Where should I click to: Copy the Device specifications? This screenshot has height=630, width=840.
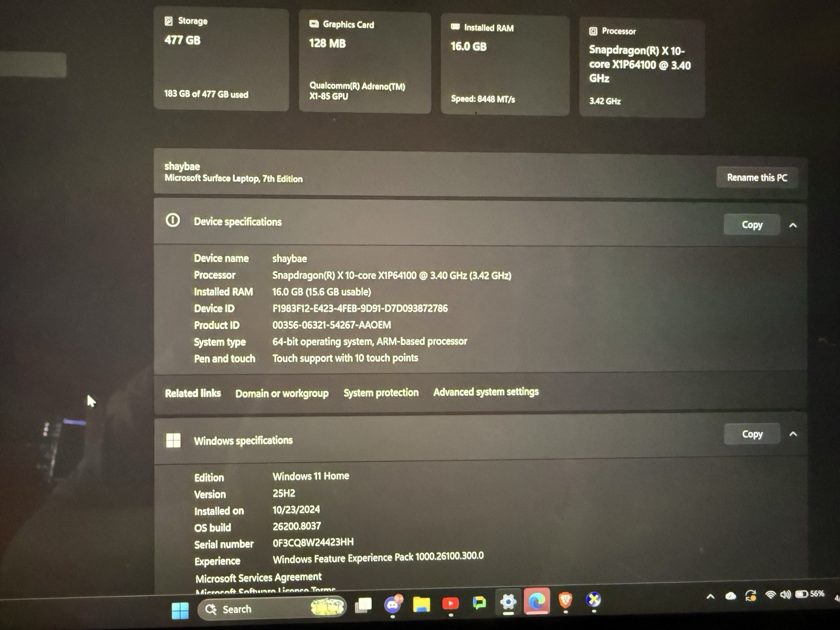[x=752, y=225]
